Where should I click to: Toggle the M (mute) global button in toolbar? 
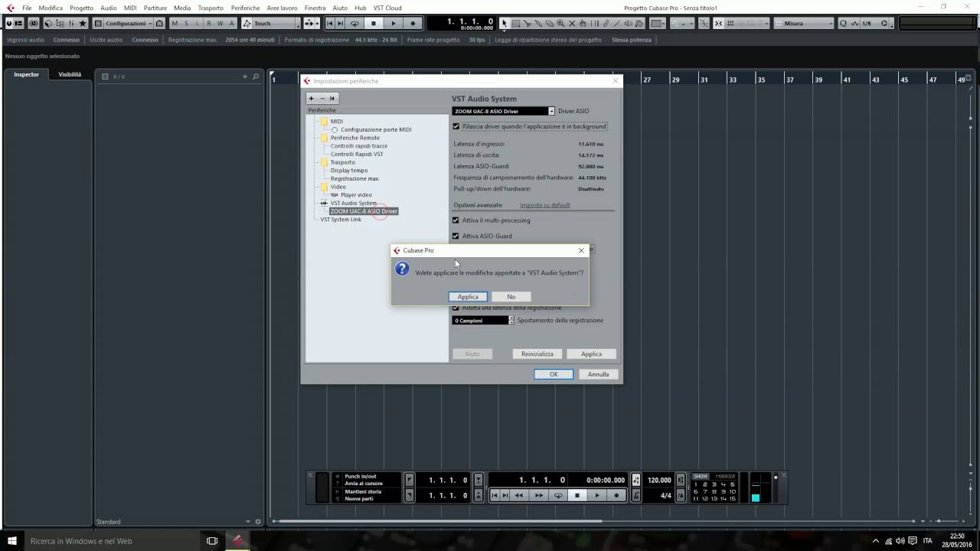coord(175,23)
